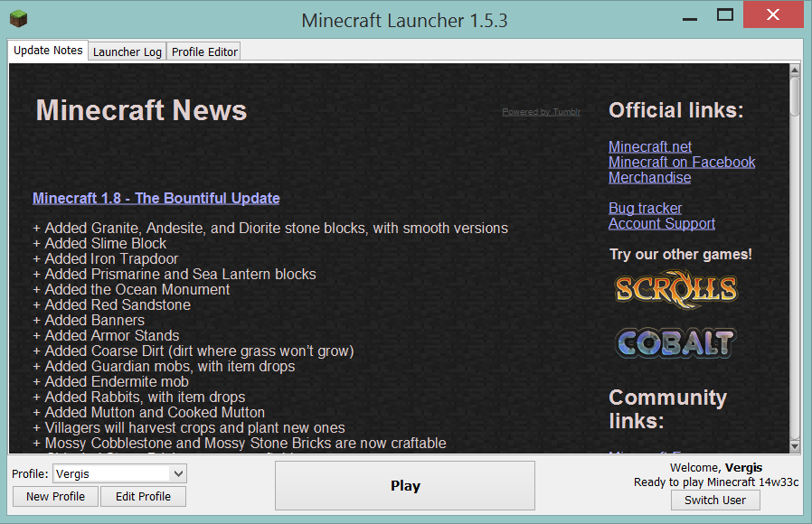Maximize the Minecraft Launcher window
Image resolution: width=812 pixels, height=524 pixels.
725,15
